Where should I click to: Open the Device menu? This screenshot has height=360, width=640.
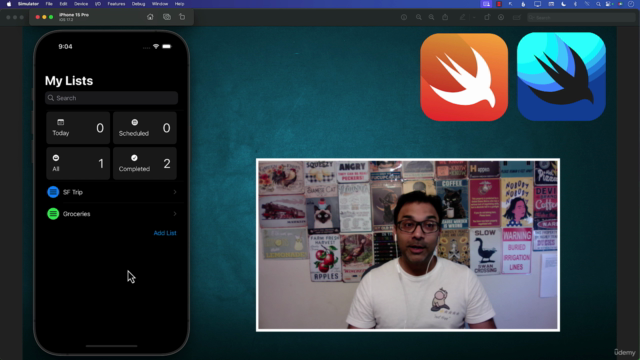(81, 4)
